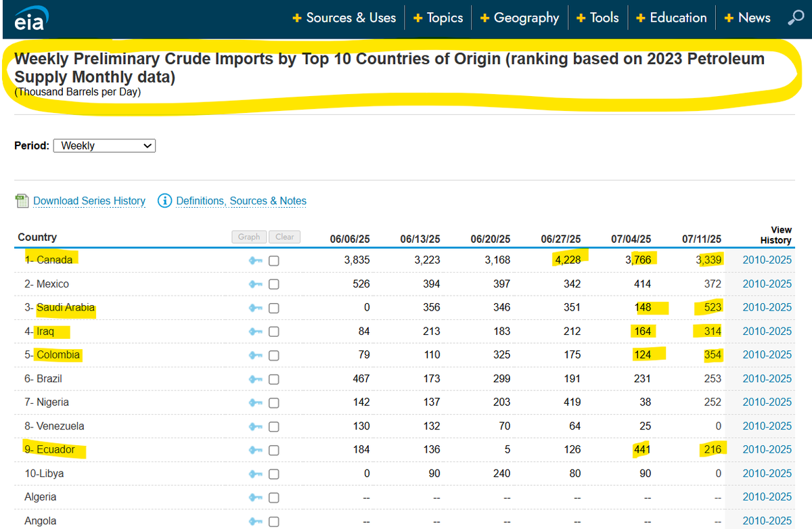
Task: Open the Tools menu in header
Action: click(x=597, y=18)
